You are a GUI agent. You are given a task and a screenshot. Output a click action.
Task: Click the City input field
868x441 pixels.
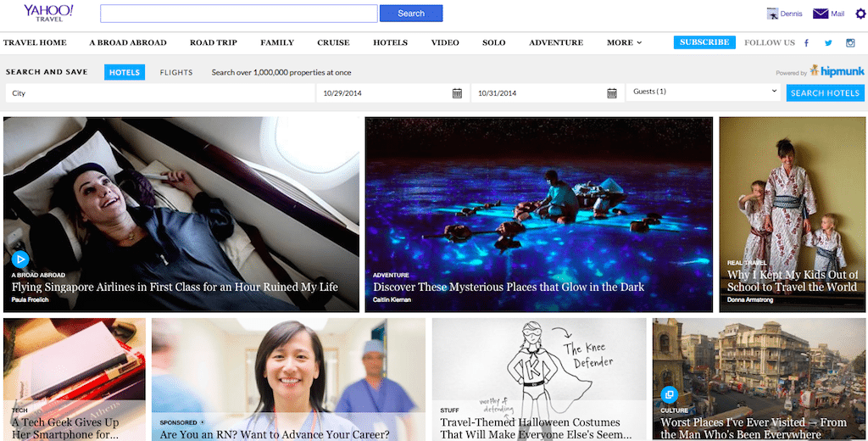(160, 93)
